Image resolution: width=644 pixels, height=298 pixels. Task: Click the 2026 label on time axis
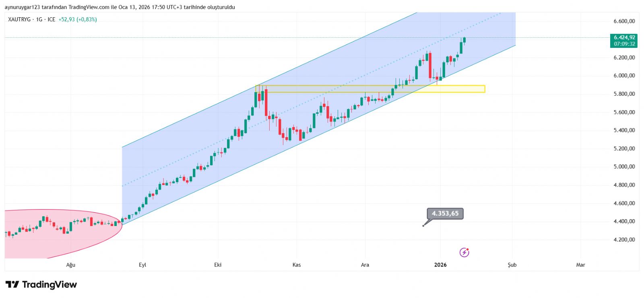click(440, 265)
